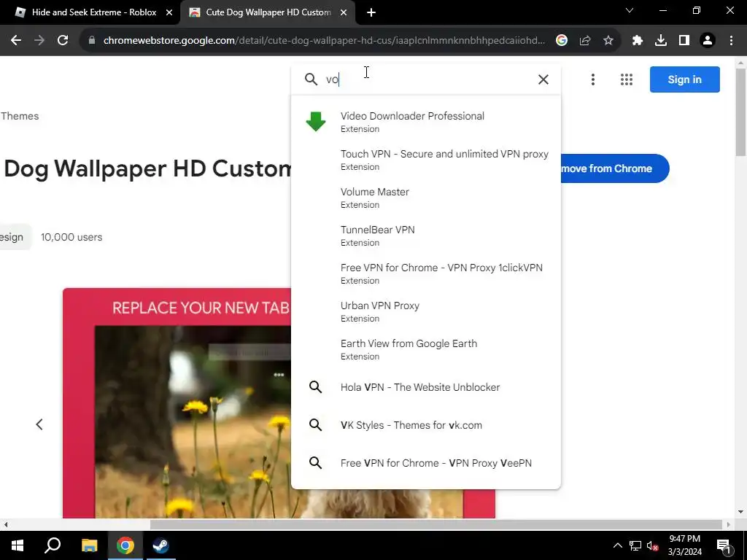Click the dog wallpaper screenshot preview
747x560 pixels.
click(x=177, y=402)
